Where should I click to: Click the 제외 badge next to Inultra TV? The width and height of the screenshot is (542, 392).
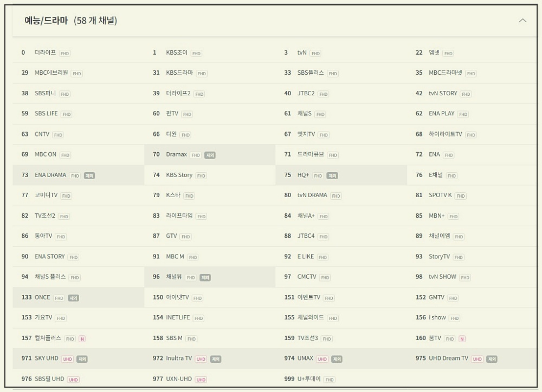pyautogui.click(x=216, y=359)
